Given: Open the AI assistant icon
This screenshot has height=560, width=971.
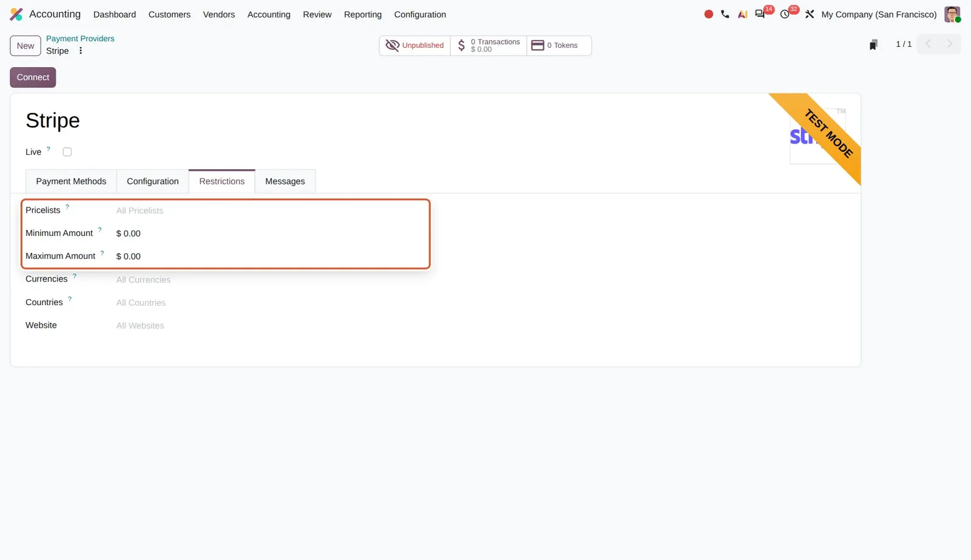Looking at the screenshot, I should click(742, 14).
